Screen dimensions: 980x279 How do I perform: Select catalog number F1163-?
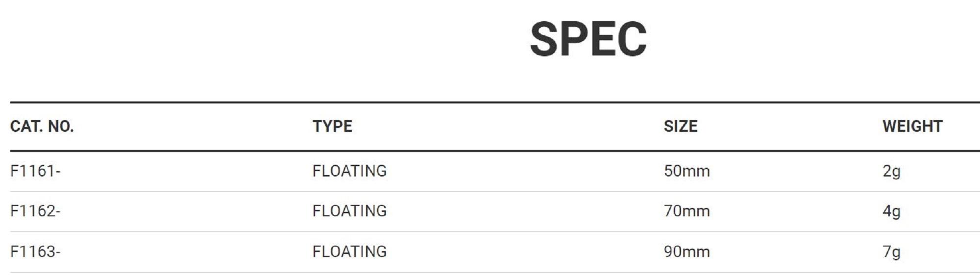pos(35,252)
